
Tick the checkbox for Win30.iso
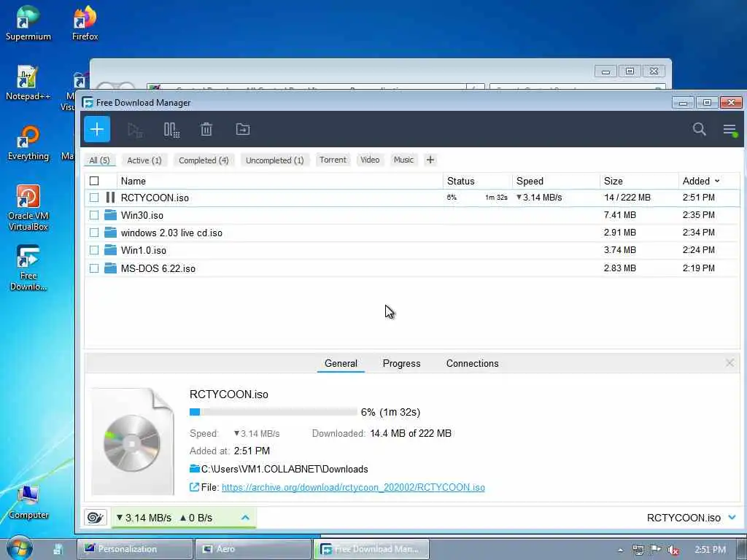point(94,215)
